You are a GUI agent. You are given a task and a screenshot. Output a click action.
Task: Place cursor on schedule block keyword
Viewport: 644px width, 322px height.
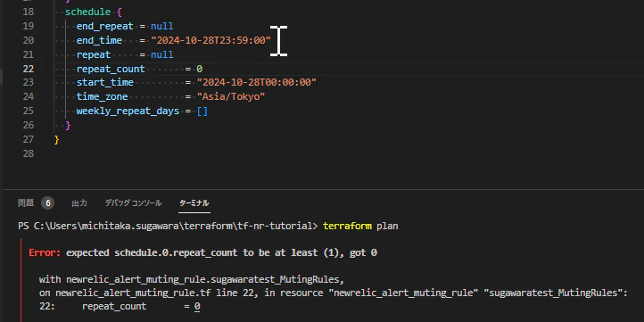click(x=88, y=12)
